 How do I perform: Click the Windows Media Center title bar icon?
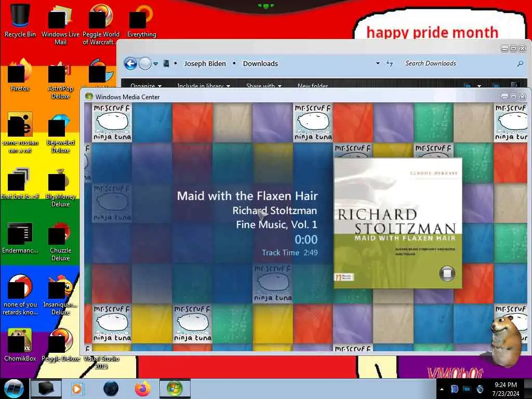click(x=89, y=97)
